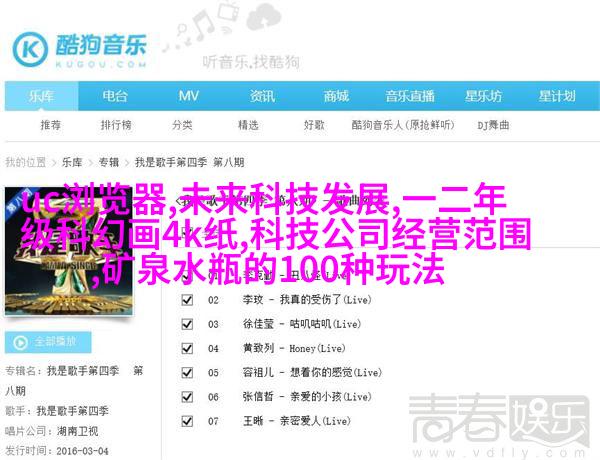
Task: Toggle checkbox for track 05 容祖儿
Action: [x=187, y=373]
